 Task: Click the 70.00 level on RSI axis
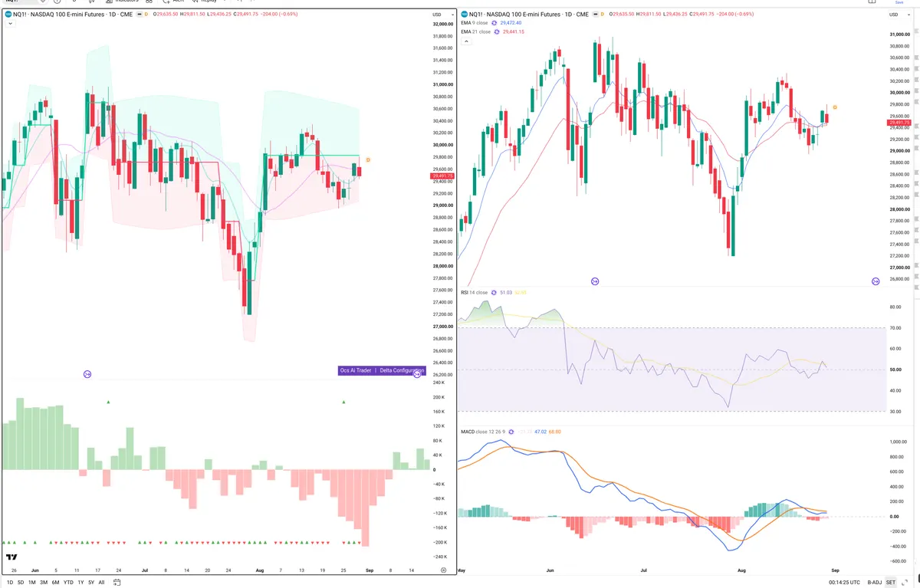(894, 328)
